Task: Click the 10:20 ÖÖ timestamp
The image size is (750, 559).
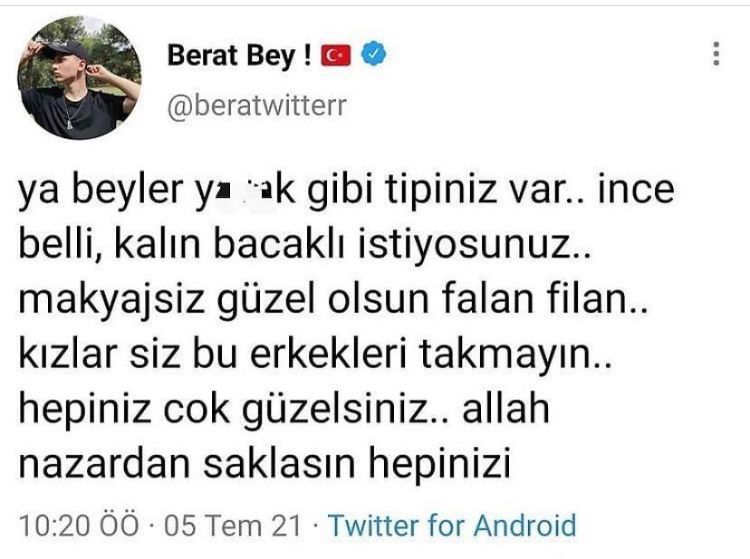Action: (x=79, y=525)
